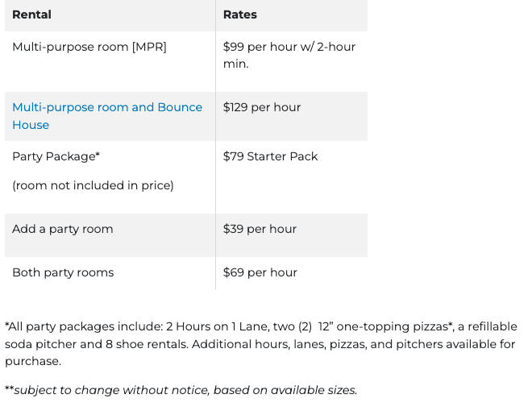Image resolution: width=532 pixels, height=407 pixels.
Task: Select the Add a party room row
Action: pyautogui.click(x=63, y=229)
